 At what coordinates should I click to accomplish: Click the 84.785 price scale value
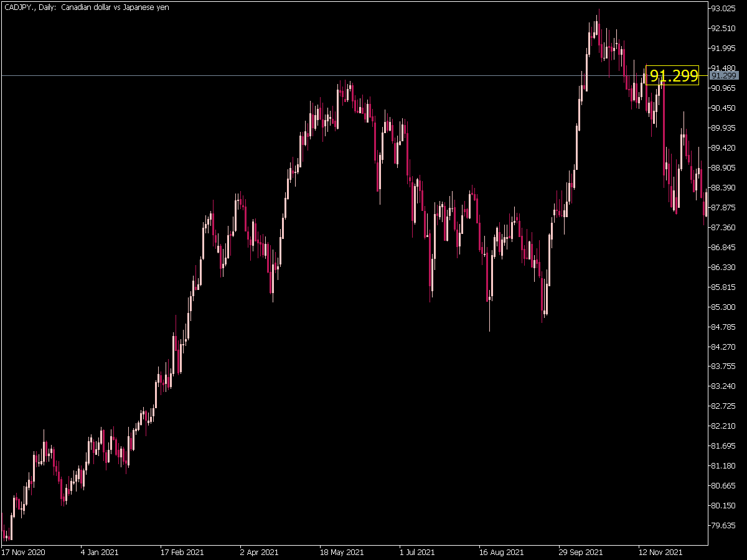coord(724,327)
